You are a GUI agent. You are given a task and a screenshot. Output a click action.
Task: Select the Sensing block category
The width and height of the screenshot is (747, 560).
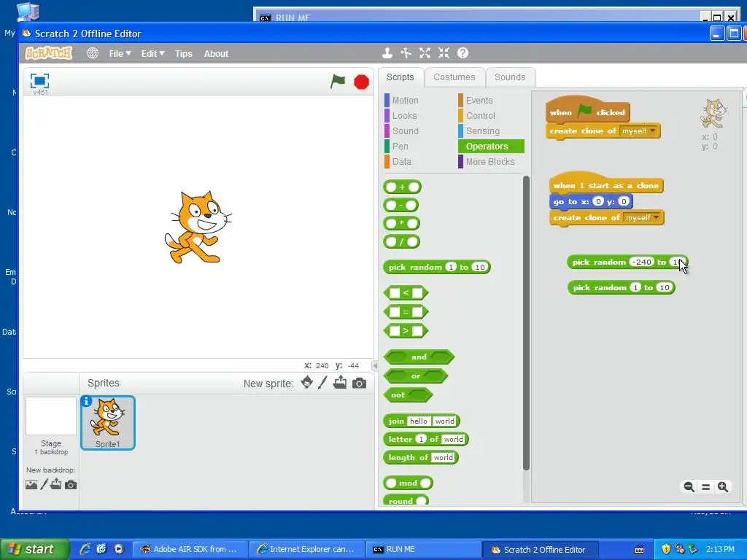coord(483,131)
